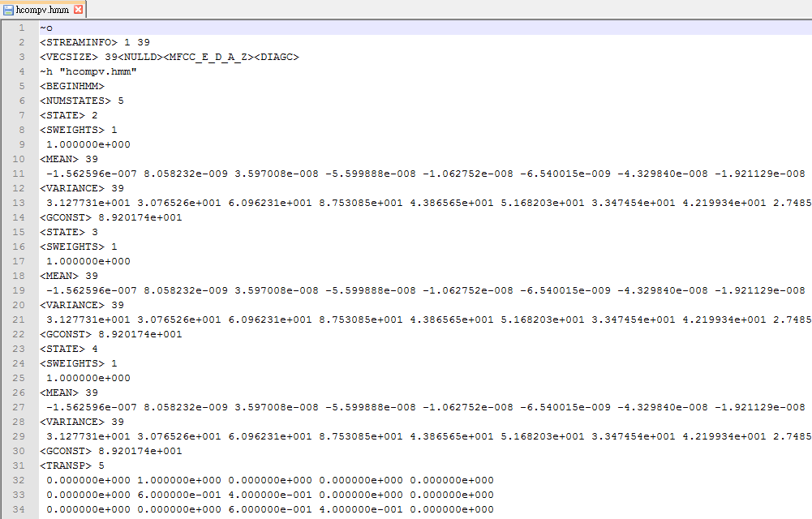The width and height of the screenshot is (812, 519).
Task: Click 1.000000e+000 on line 25
Action: point(88,378)
